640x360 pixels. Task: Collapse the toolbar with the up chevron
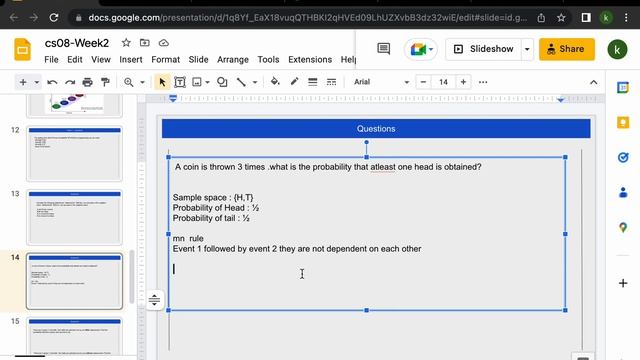pyautogui.click(x=593, y=82)
